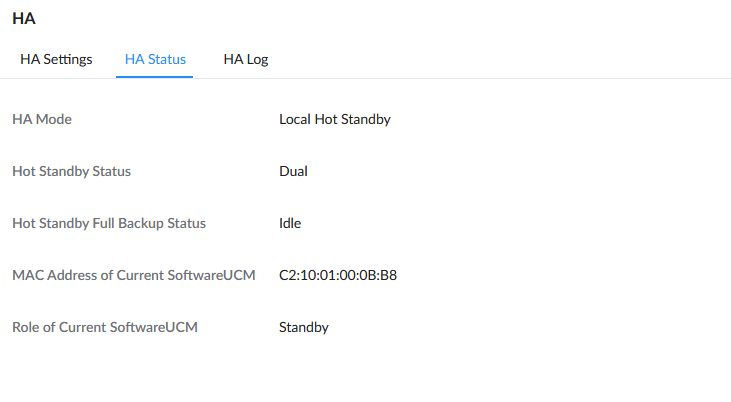Image resolution: width=731 pixels, height=402 pixels.
Task: Select the HA Status tab
Action: click(x=155, y=59)
